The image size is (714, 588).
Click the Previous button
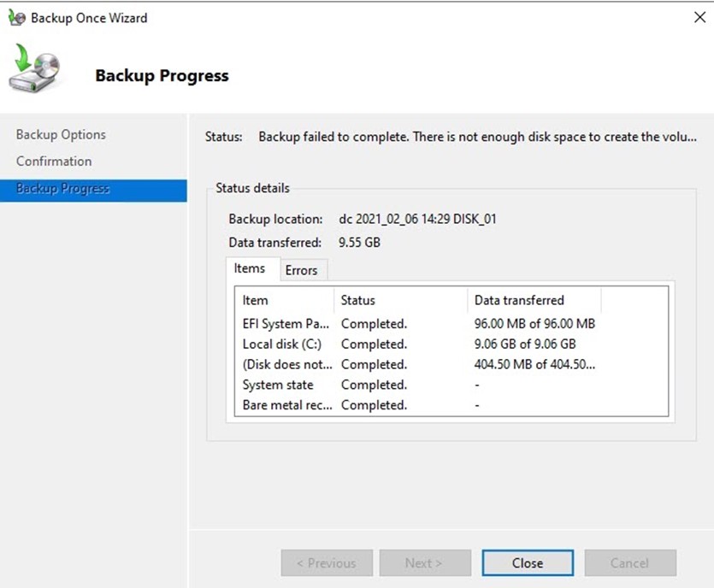point(326,563)
